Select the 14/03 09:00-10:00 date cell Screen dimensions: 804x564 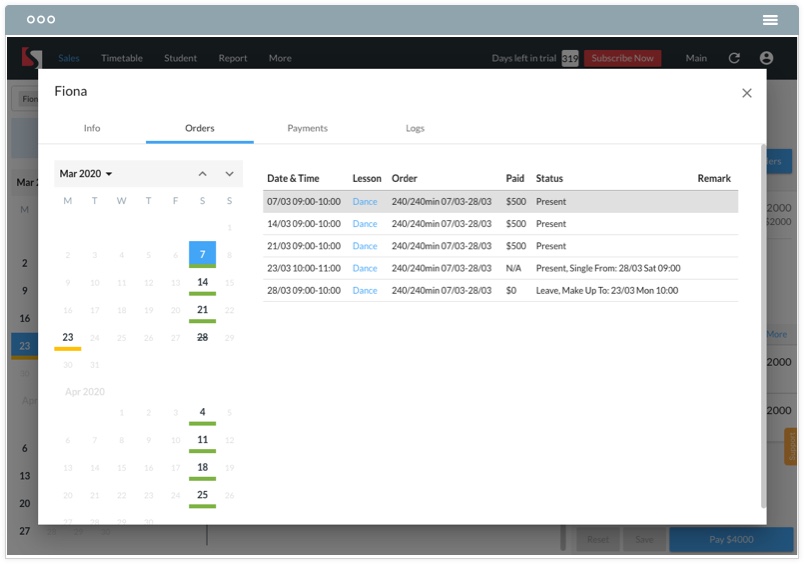(x=304, y=224)
